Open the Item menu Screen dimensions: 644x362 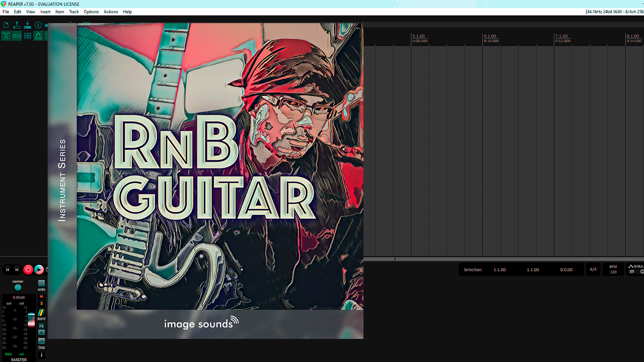[60, 12]
